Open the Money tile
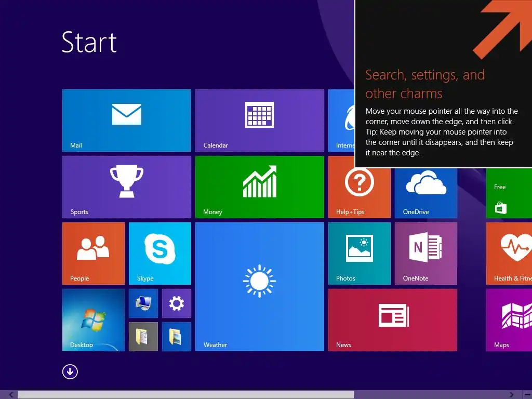Screen dimensions: 532x399 (x=260, y=187)
